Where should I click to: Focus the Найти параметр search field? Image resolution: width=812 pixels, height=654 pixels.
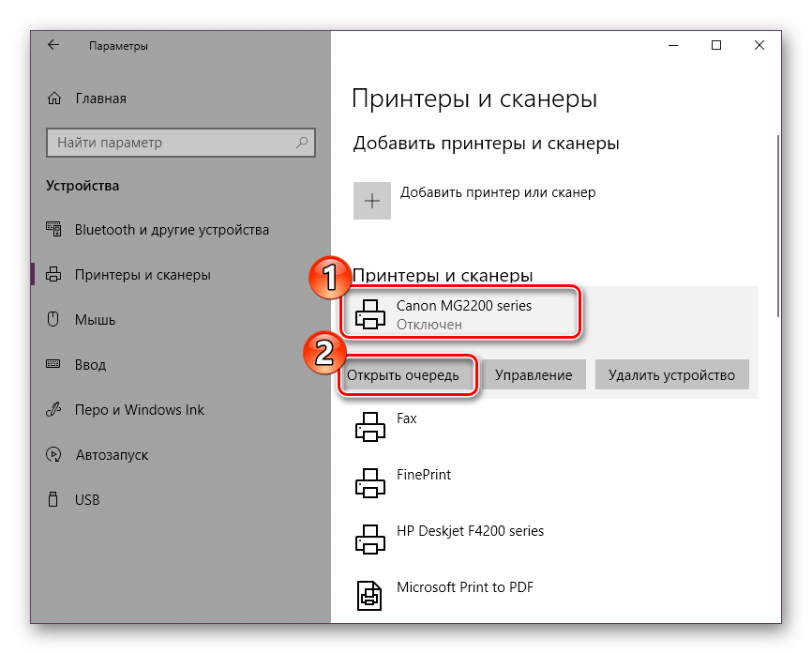(x=169, y=143)
